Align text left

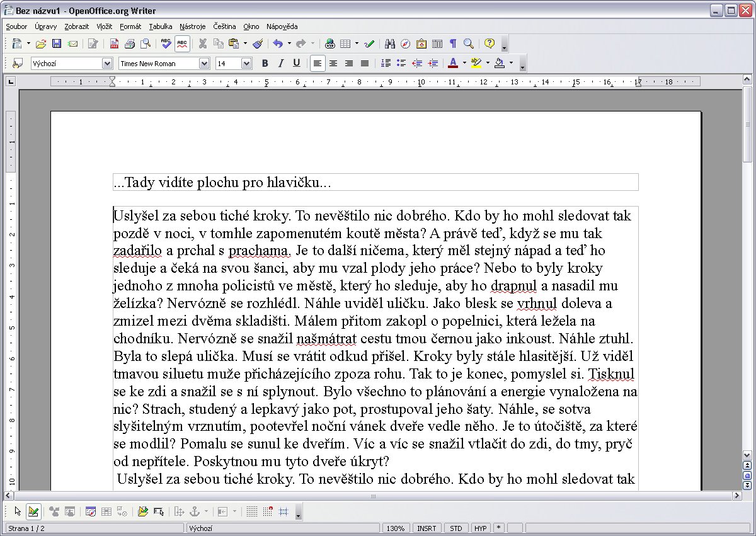pyautogui.click(x=318, y=63)
